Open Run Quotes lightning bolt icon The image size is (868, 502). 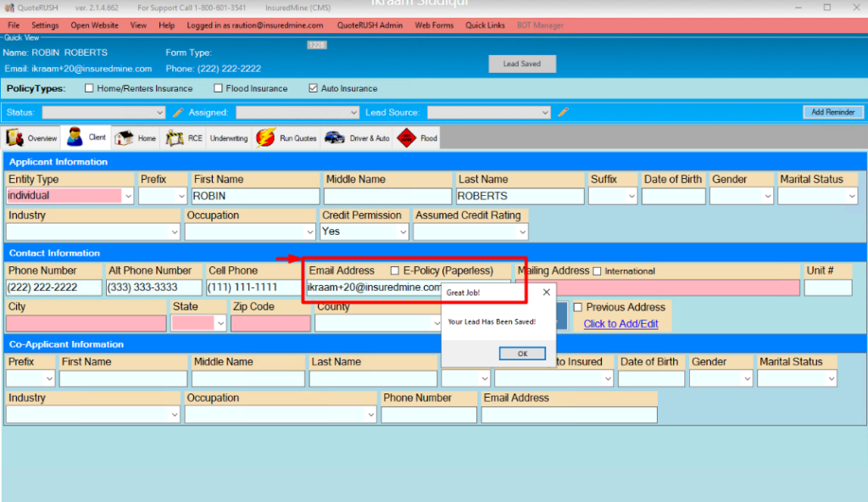[x=265, y=138]
